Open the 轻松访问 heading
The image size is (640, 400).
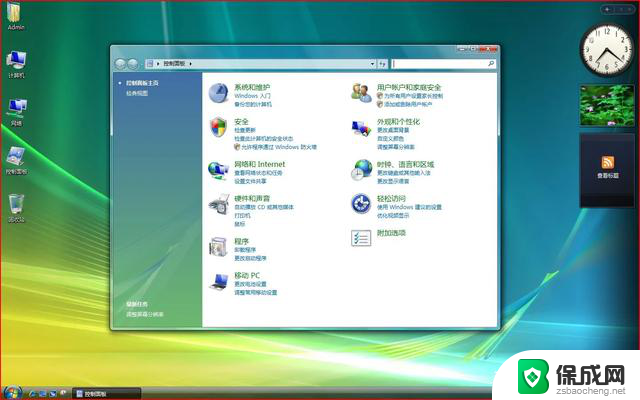pos(391,198)
